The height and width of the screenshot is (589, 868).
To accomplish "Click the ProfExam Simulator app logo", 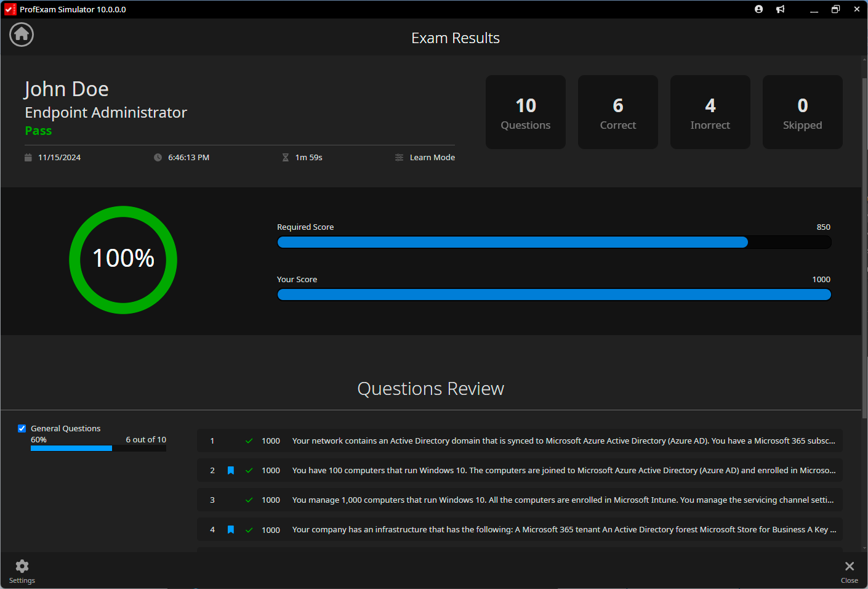I will pos(10,9).
